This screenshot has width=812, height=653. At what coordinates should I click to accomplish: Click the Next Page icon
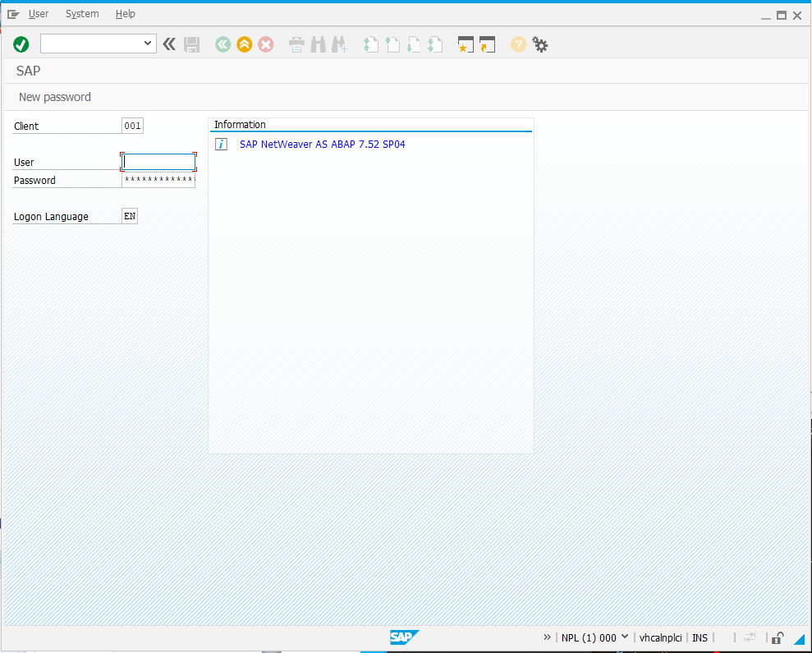tap(413, 44)
